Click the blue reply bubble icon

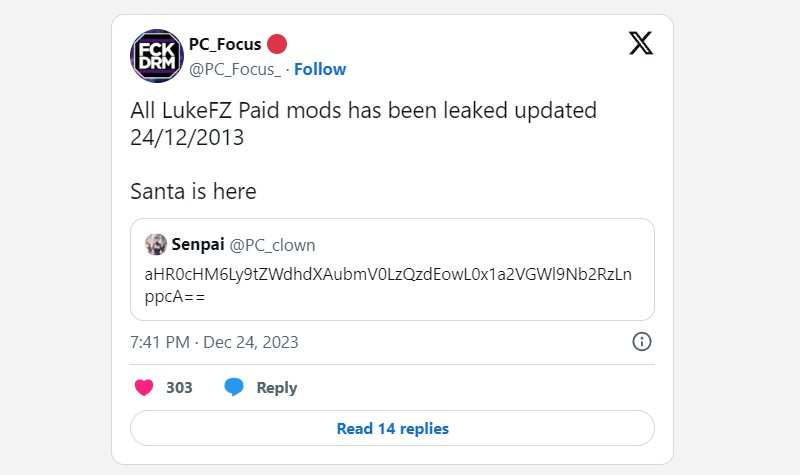click(x=234, y=387)
